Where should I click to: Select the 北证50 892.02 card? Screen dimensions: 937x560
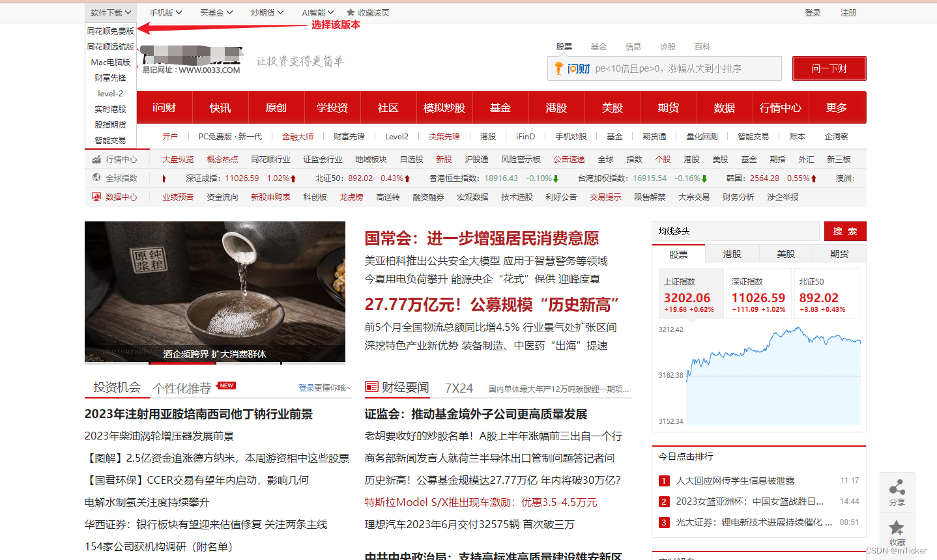point(826,294)
